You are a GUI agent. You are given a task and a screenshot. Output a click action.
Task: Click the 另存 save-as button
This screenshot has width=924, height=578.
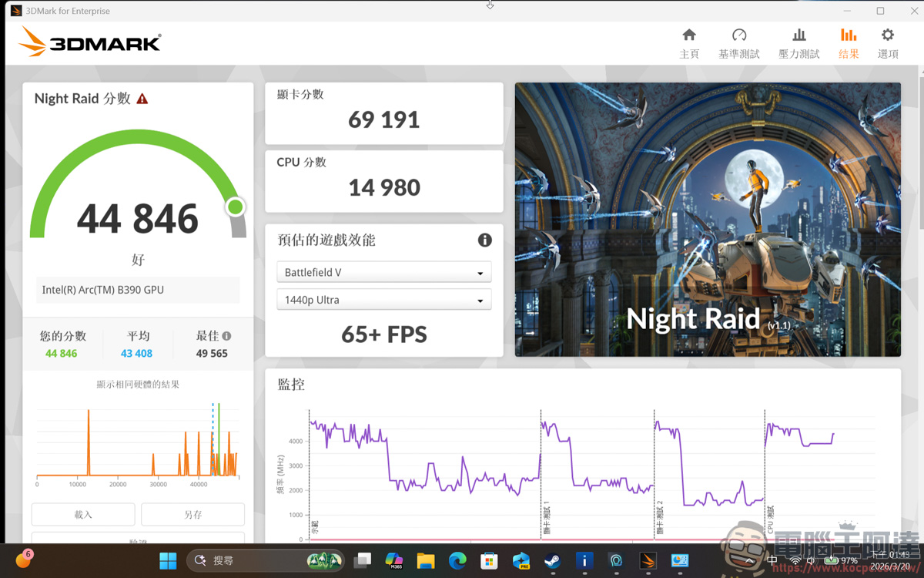point(192,514)
